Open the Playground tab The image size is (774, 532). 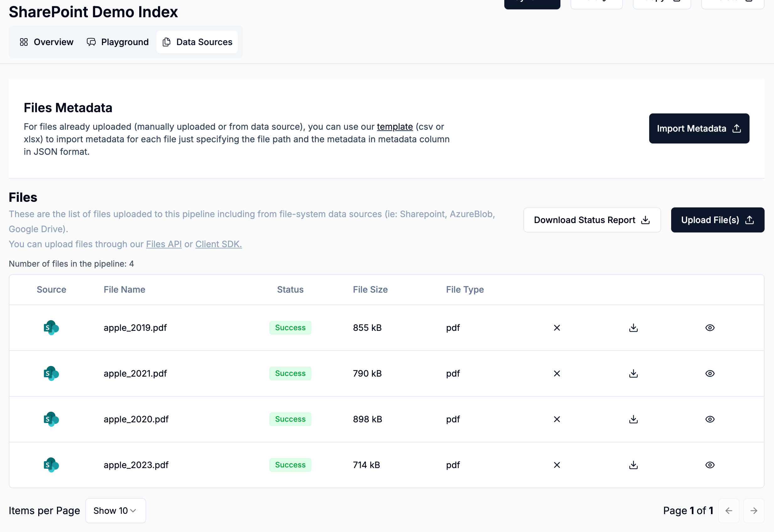(118, 42)
